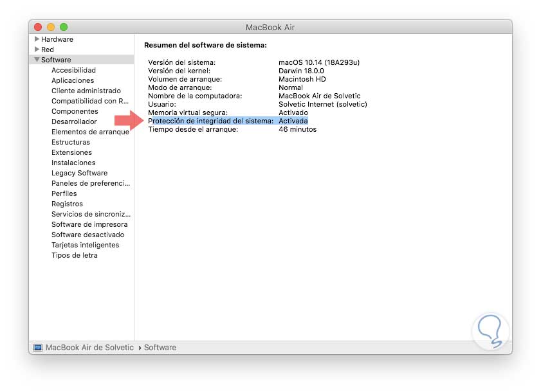Click the Resumen del software de sistema heading

pyautogui.click(x=205, y=45)
